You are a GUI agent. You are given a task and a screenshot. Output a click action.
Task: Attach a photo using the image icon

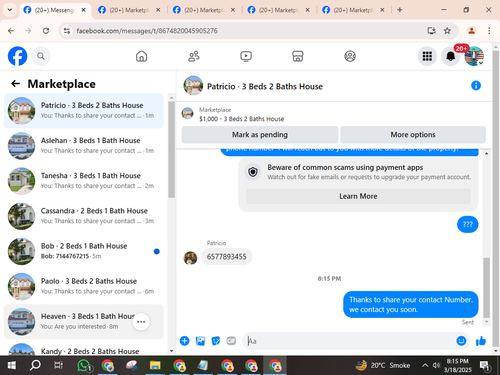click(200, 341)
